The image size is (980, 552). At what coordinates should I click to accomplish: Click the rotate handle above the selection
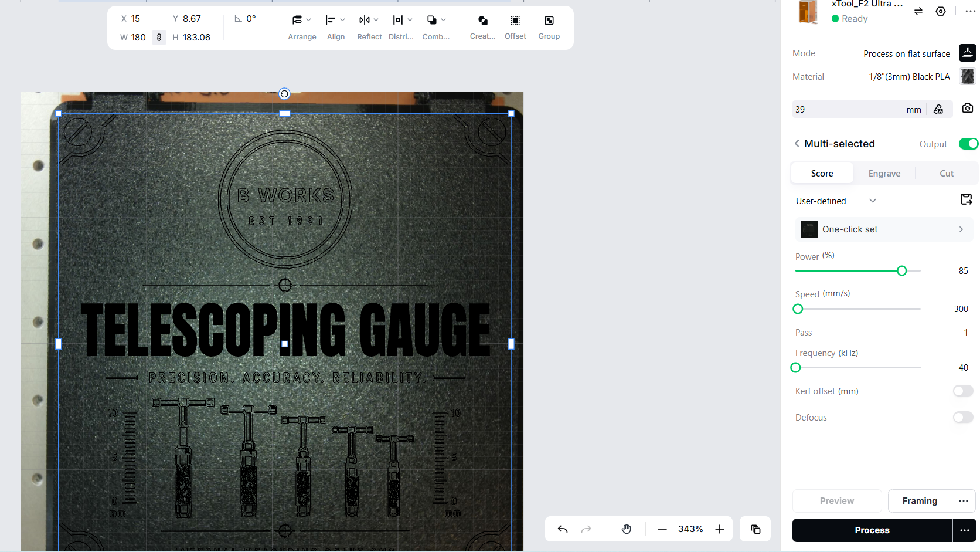click(x=284, y=94)
